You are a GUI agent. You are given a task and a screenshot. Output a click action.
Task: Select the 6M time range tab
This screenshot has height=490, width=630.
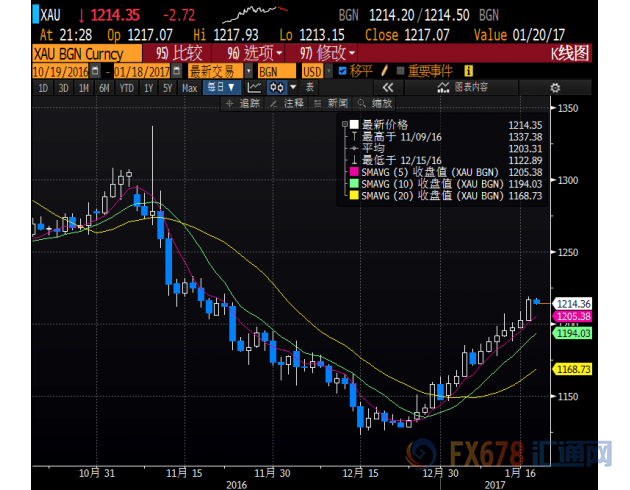coord(104,88)
